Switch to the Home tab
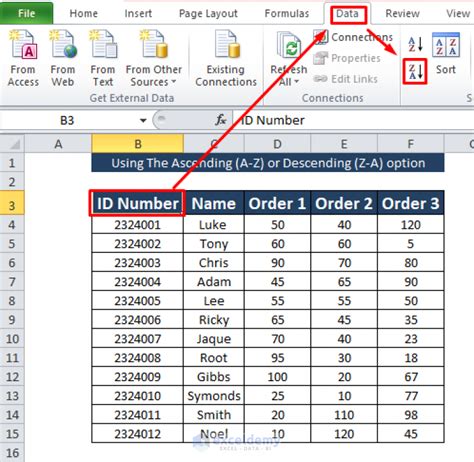The width and height of the screenshot is (474, 462). pos(84,13)
